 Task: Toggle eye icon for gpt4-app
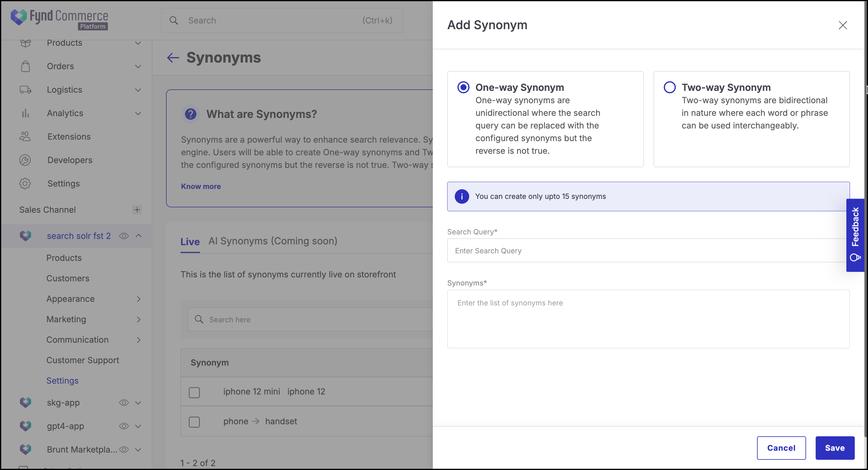coord(124,426)
